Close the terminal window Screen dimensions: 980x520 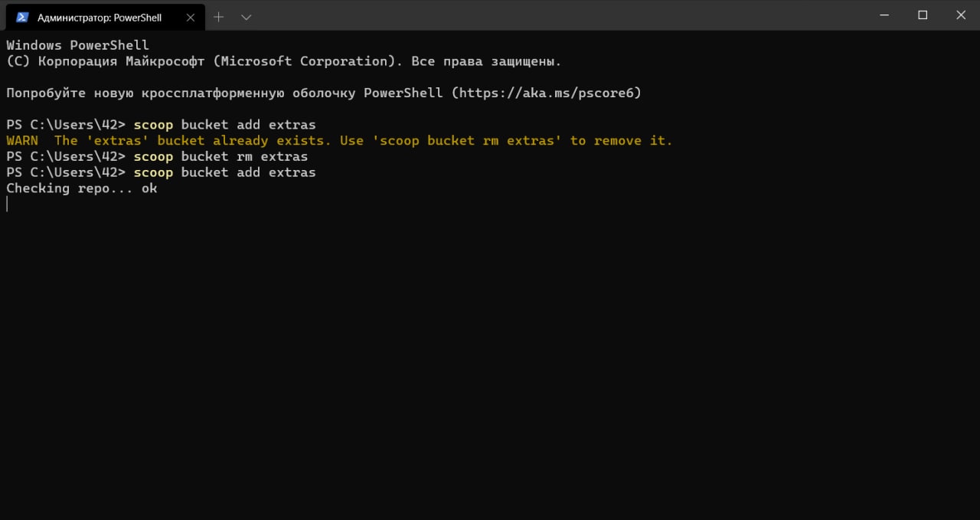961,15
